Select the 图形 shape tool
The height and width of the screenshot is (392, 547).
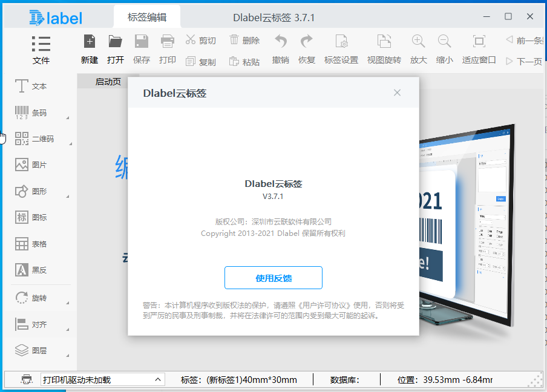point(31,191)
